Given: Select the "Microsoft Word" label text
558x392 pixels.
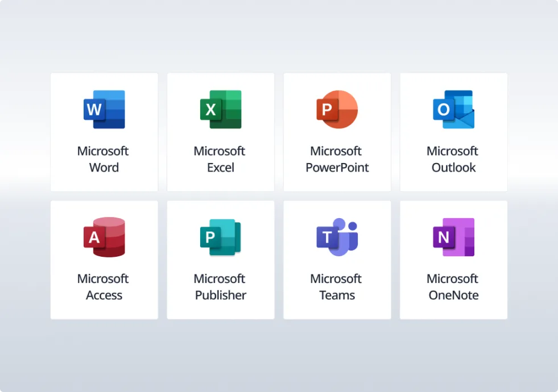Looking at the screenshot, I should (x=103, y=159).
